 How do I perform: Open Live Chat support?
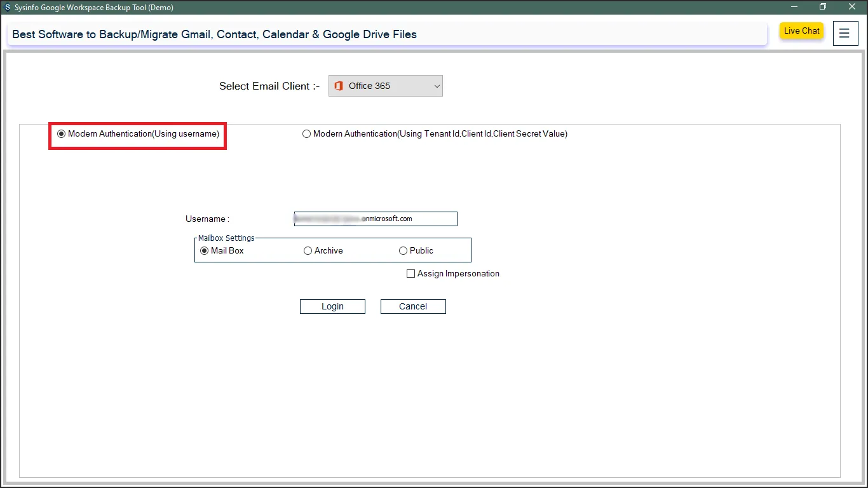(x=802, y=31)
